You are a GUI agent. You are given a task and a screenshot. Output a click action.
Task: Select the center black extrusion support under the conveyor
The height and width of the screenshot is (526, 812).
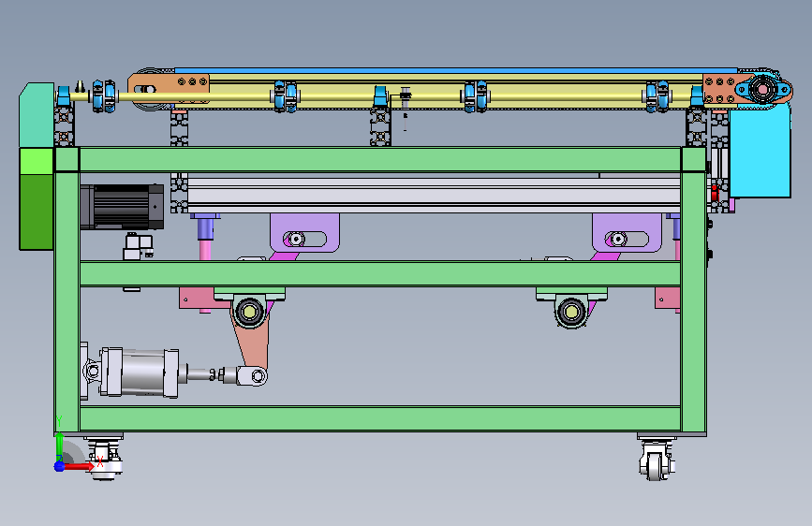[380, 126]
